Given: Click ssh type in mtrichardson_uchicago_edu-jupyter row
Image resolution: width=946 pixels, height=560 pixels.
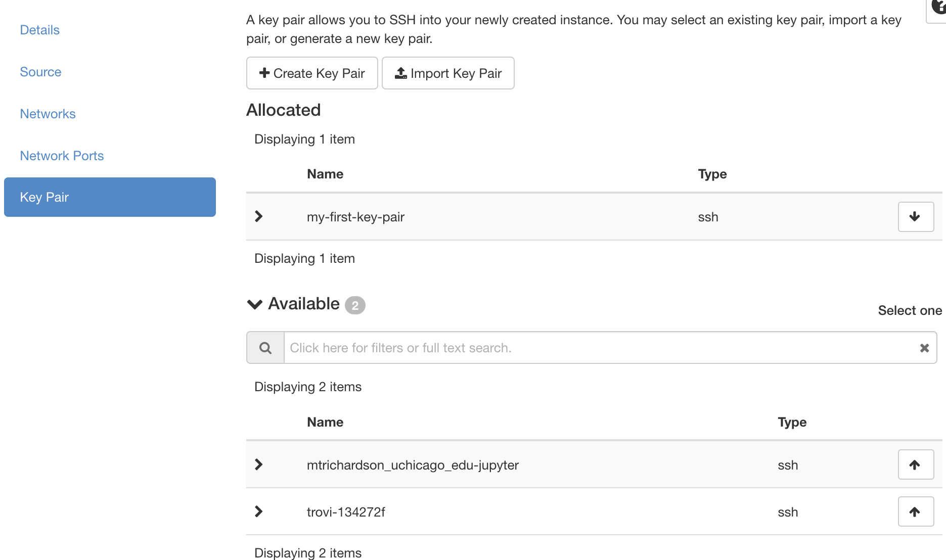Looking at the screenshot, I should (788, 465).
